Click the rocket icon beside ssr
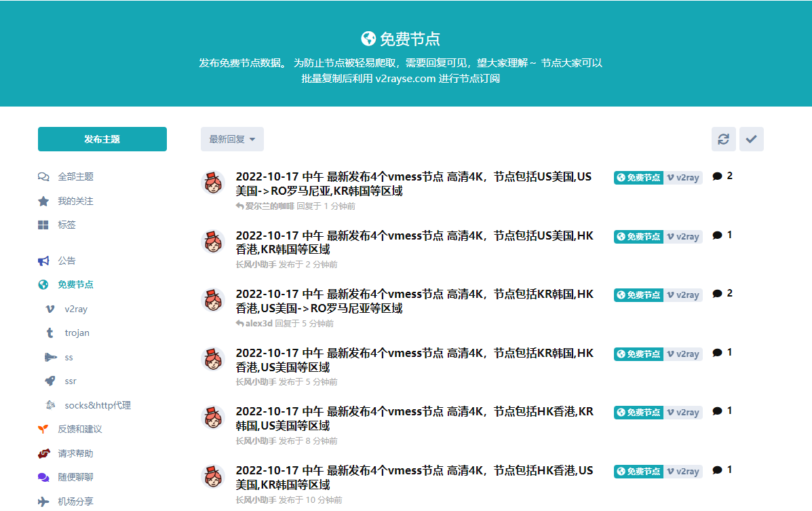812x511 pixels. point(50,381)
